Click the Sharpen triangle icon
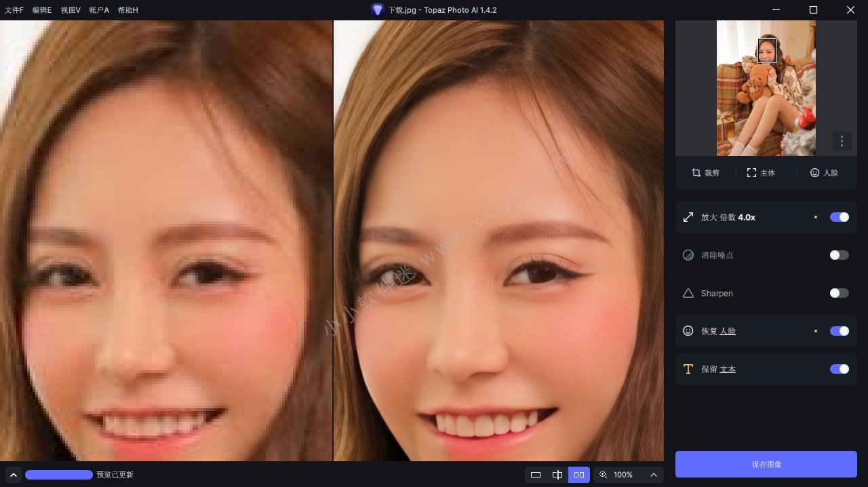 click(688, 293)
